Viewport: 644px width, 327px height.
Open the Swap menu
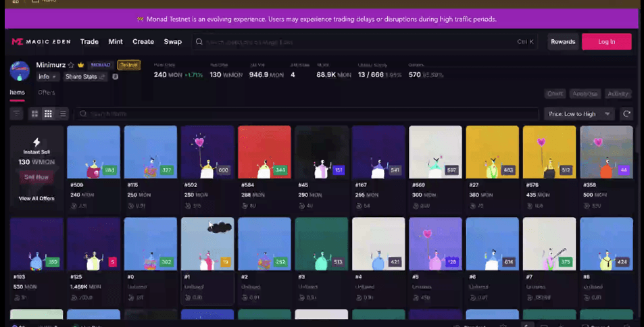click(172, 41)
